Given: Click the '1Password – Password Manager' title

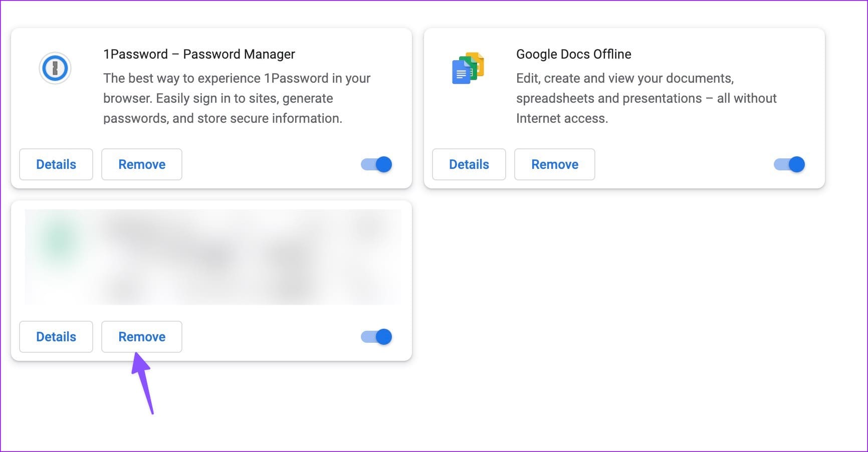Looking at the screenshot, I should [x=199, y=54].
